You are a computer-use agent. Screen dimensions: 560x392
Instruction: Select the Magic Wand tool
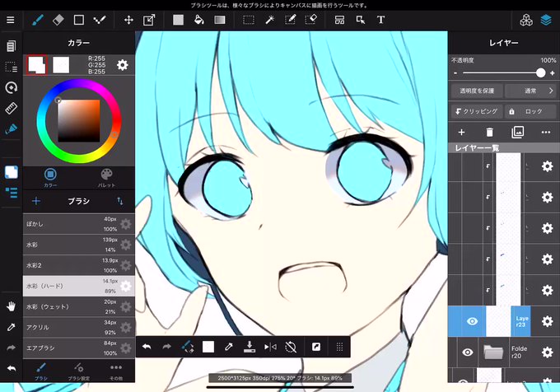pos(269,20)
